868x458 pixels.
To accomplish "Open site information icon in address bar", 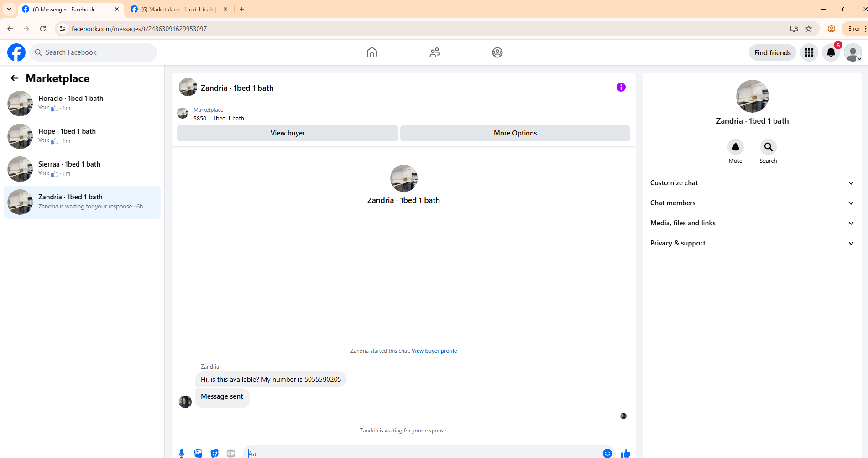I will (63, 29).
